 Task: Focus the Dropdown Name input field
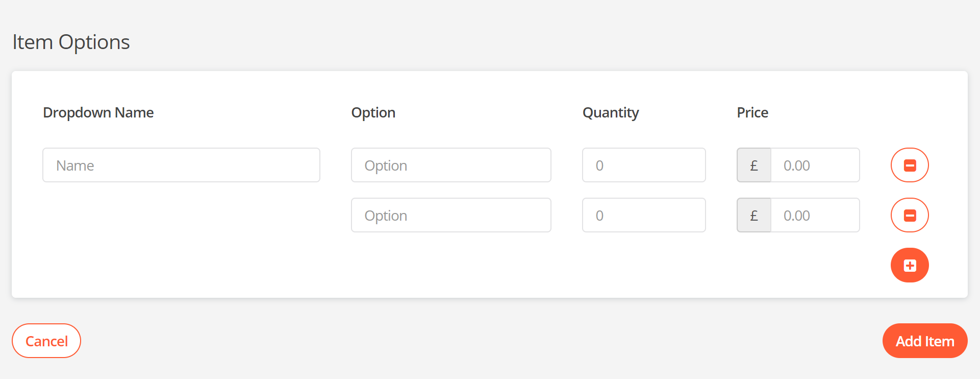(181, 165)
